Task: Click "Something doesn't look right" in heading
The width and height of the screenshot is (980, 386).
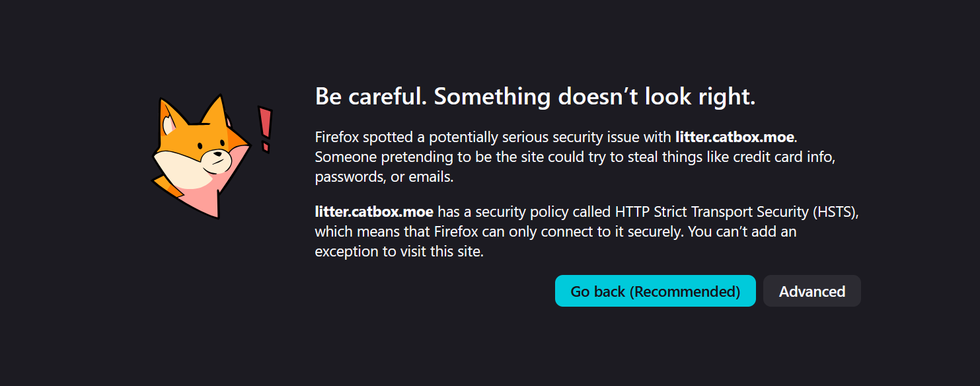Action: pyautogui.click(x=594, y=96)
